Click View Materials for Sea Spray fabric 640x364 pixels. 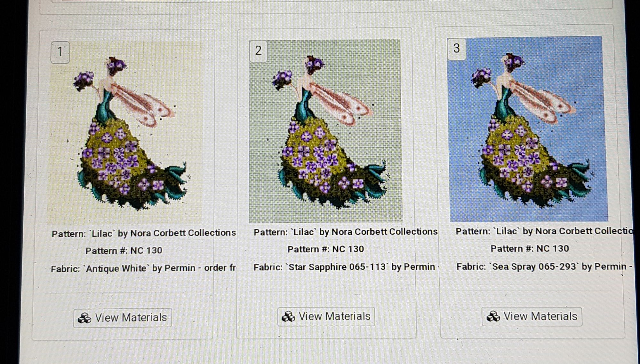pos(532,316)
